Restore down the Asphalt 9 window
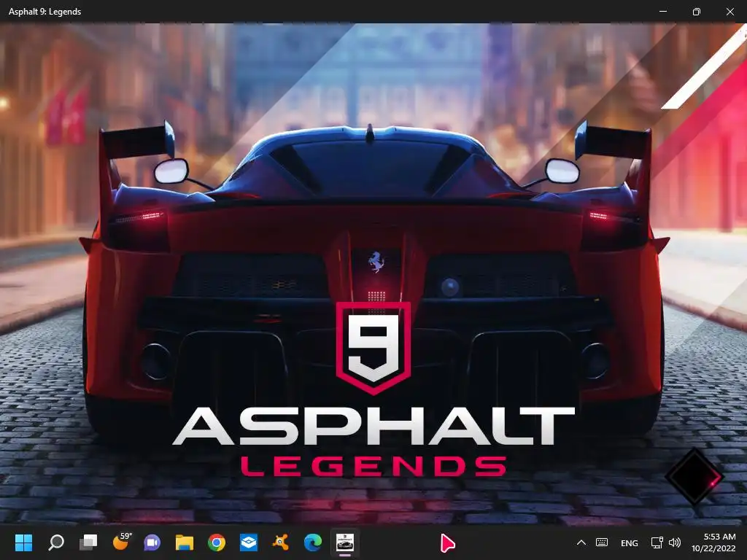The height and width of the screenshot is (560, 747). (x=697, y=12)
